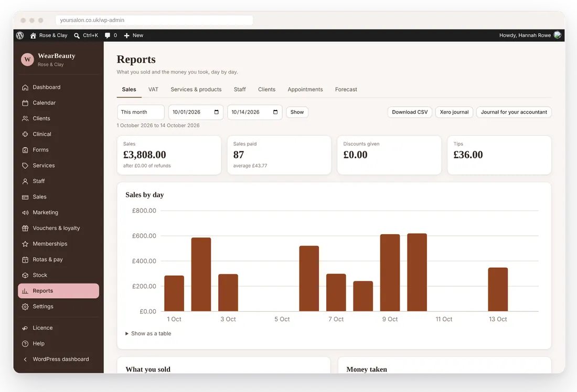Click the Show button
This screenshot has width=577, height=392.
297,112
